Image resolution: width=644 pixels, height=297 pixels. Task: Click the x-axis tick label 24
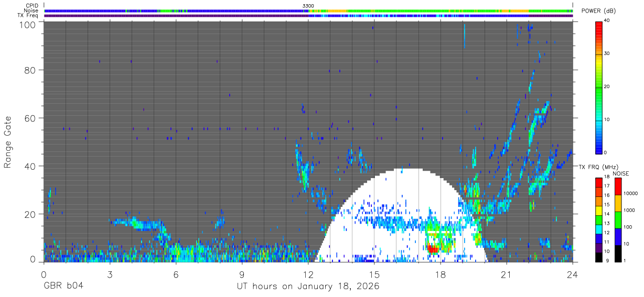[573, 274]
